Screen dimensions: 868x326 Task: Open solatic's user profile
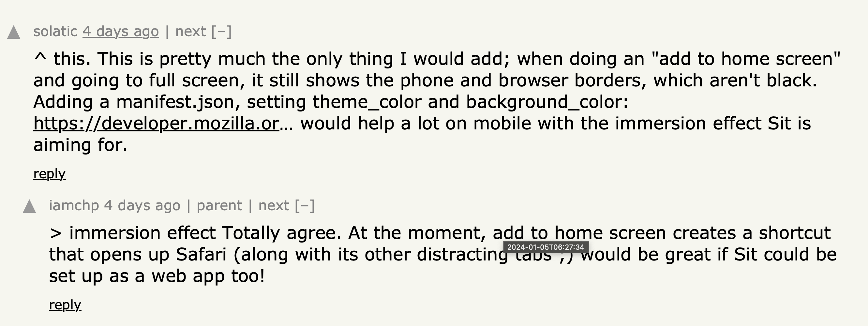pos(56,31)
